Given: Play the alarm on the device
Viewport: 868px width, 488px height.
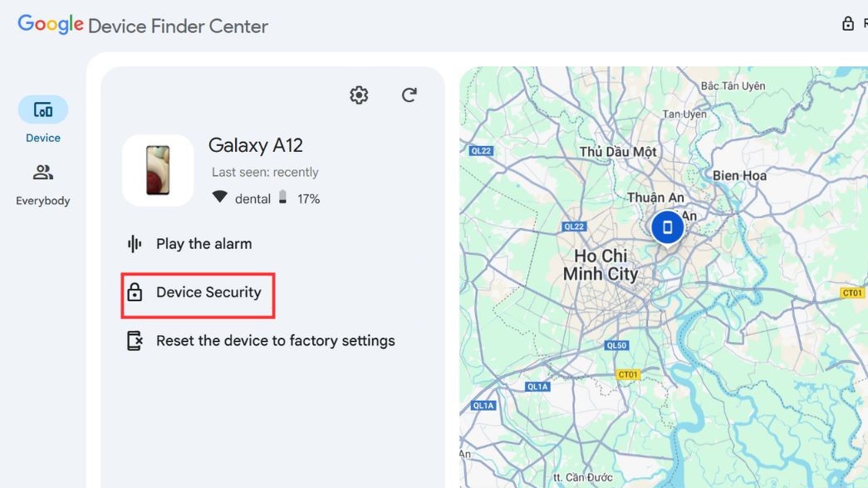Looking at the screenshot, I should [x=204, y=244].
